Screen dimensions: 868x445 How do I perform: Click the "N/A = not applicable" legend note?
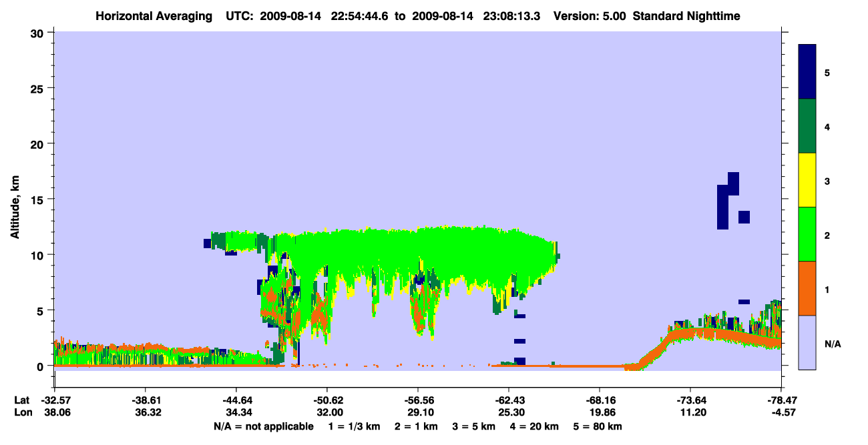click(x=263, y=426)
